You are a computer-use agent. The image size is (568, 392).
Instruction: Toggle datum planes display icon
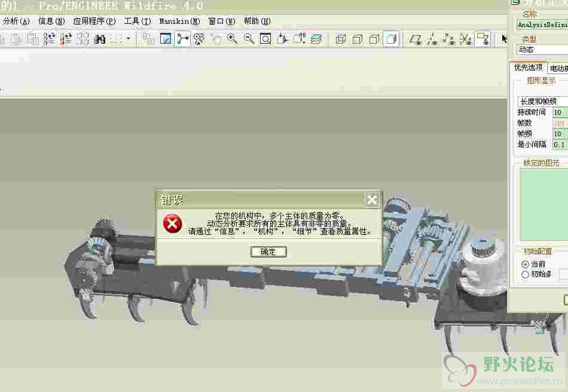click(416, 39)
